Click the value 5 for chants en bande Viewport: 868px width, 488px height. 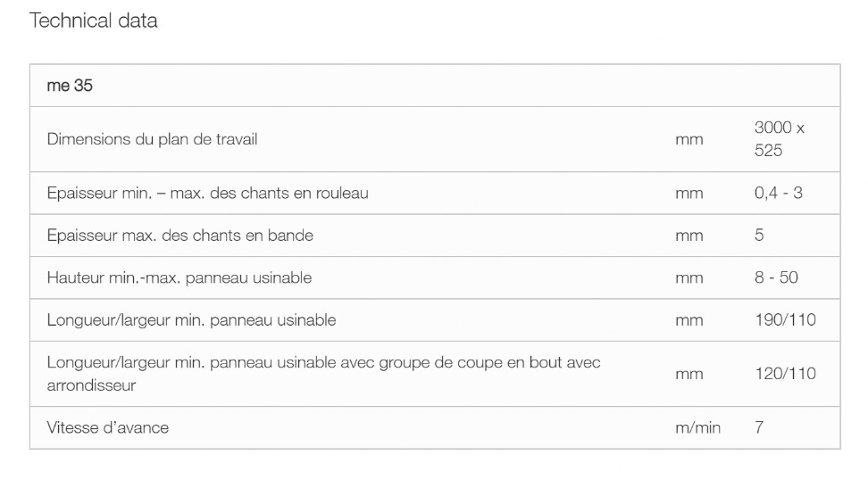[x=759, y=236]
